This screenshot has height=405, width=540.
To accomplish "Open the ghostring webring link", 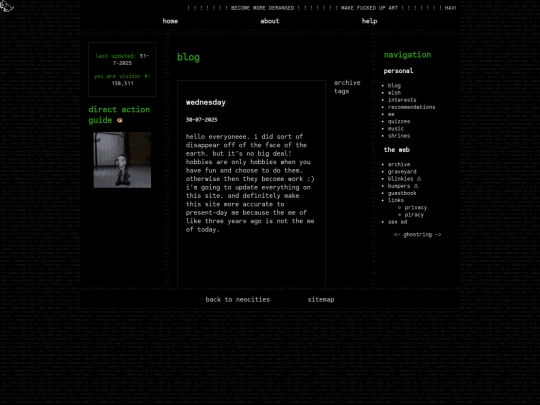I will pos(417,235).
